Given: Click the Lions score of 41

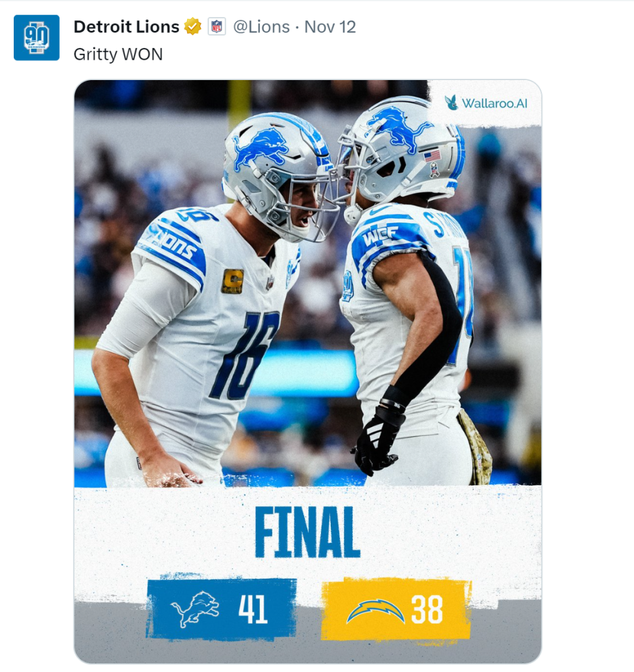Looking at the screenshot, I should [253, 609].
